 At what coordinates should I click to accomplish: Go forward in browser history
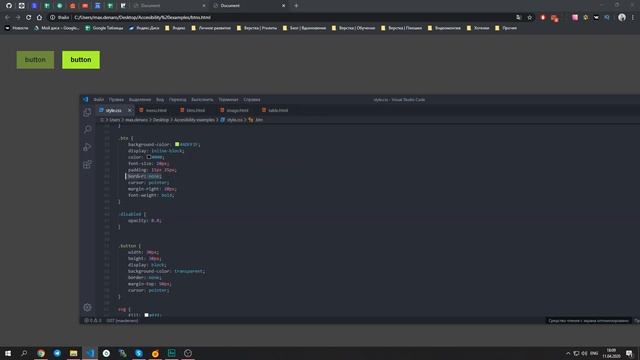(x=18, y=18)
